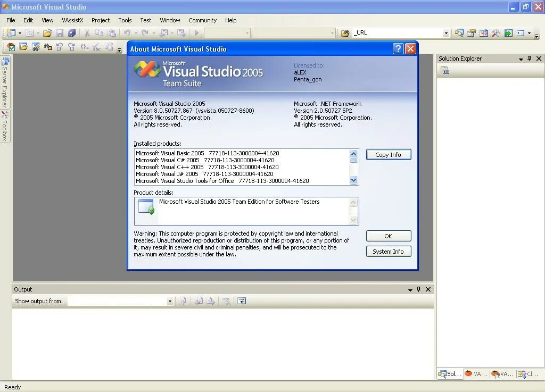Open Solution Explorer from the toolbar icon

pyautogui.click(x=459, y=33)
